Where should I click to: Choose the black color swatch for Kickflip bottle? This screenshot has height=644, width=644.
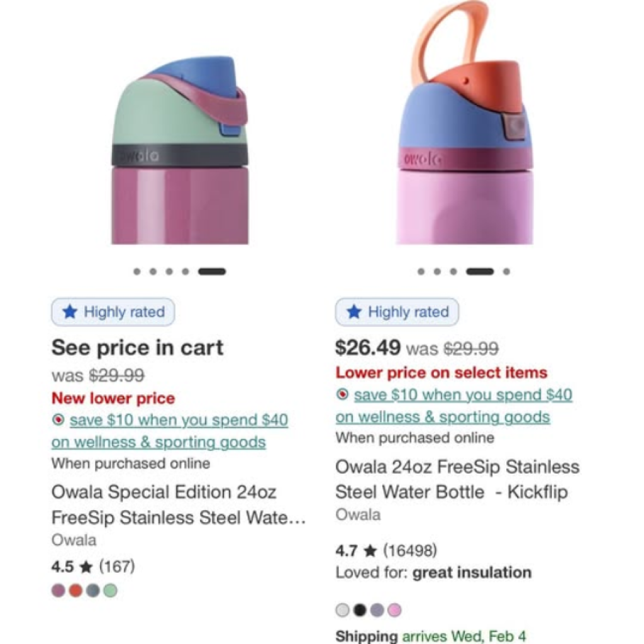tap(360, 609)
